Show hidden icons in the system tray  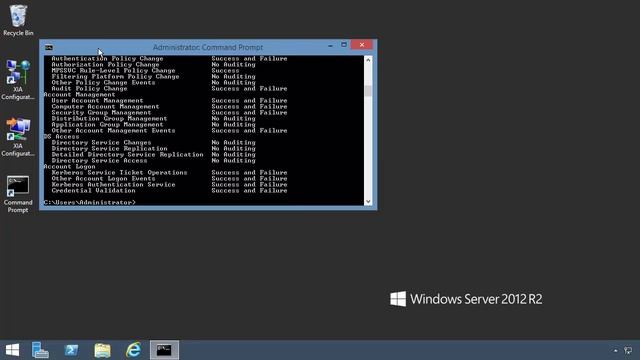click(616, 351)
